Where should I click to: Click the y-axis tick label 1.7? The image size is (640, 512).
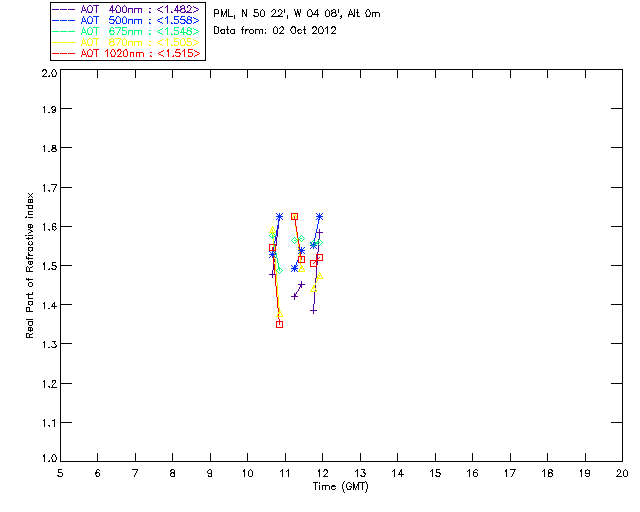click(x=50, y=188)
